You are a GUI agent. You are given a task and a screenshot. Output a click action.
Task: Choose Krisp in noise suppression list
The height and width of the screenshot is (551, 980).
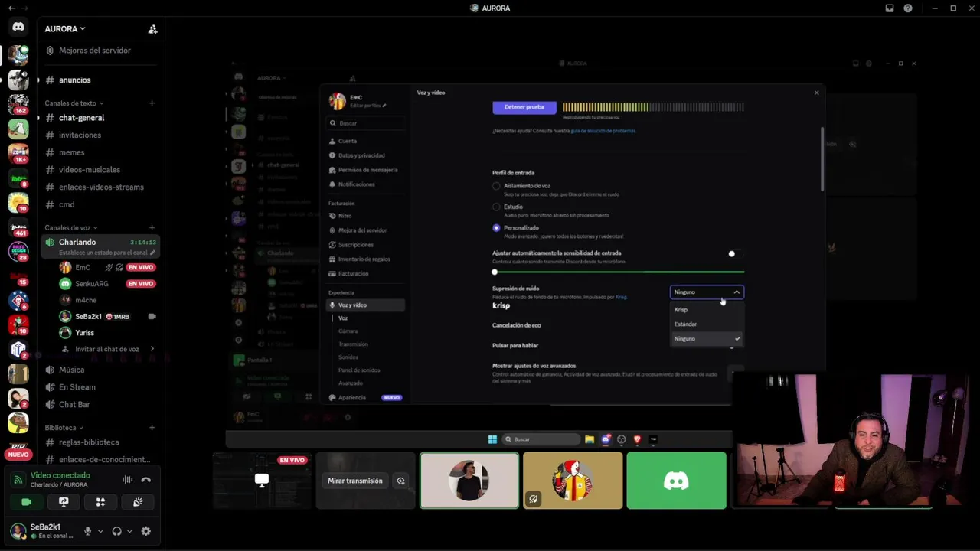707,309
